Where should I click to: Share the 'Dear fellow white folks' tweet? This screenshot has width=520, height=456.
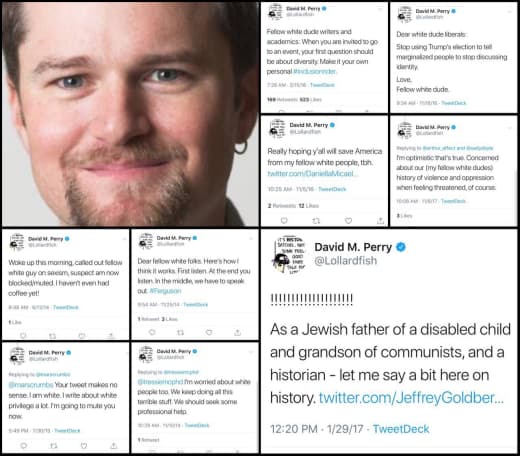(x=238, y=332)
